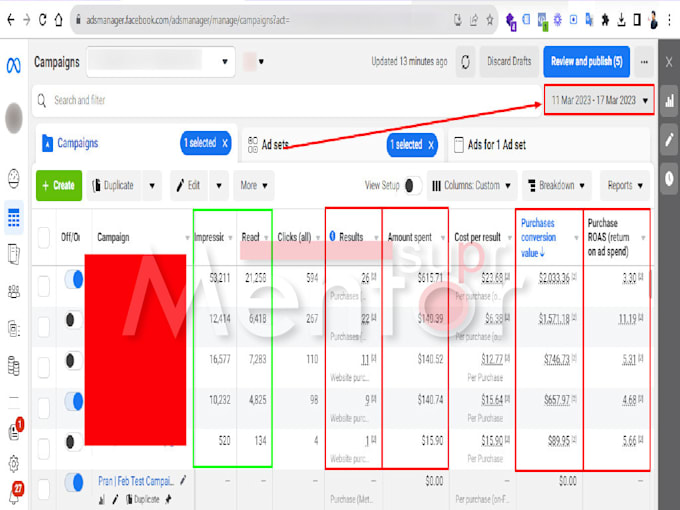
Task: Toggle the Pran Feb Test Campaign switch
Action: (74, 482)
